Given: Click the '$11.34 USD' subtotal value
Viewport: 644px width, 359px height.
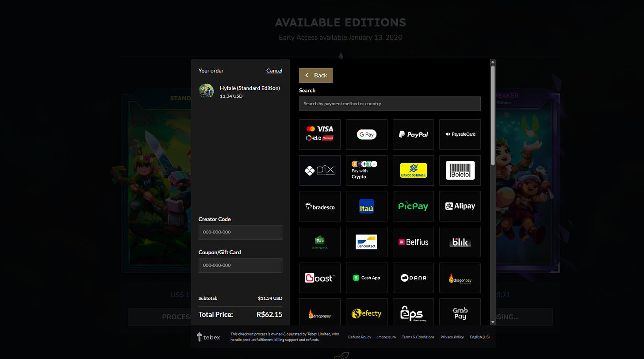Looking at the screenshot, I should (x=270, y=298).
